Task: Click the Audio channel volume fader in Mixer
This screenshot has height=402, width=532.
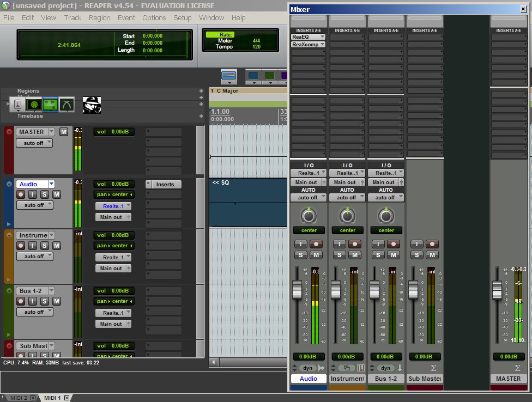Action: (297, 289)
